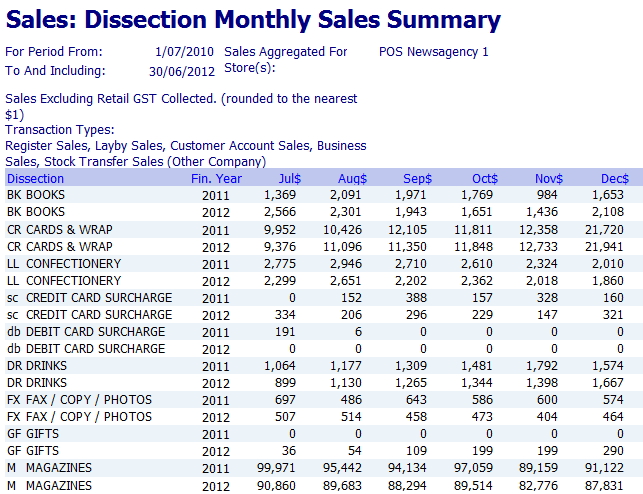Select the Nov$ column header

tap(549, 179)
